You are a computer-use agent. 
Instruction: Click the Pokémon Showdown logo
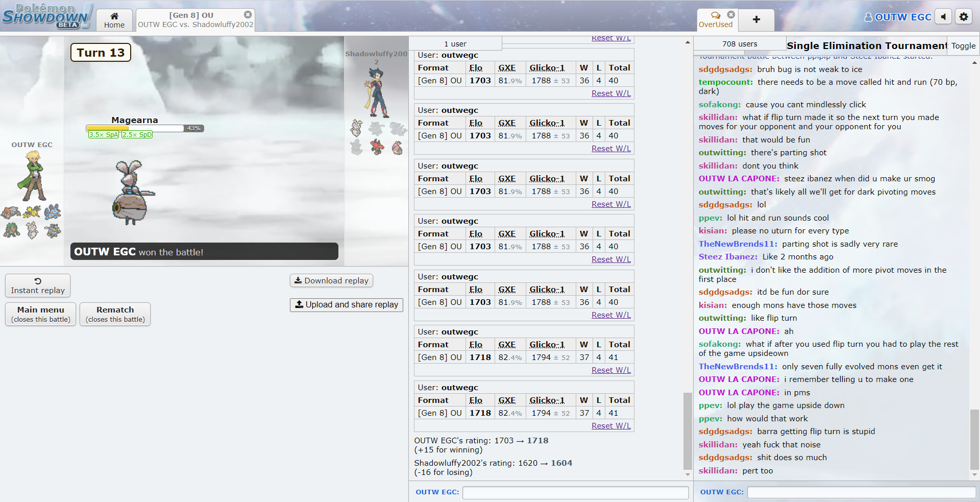tap(47, 16)
